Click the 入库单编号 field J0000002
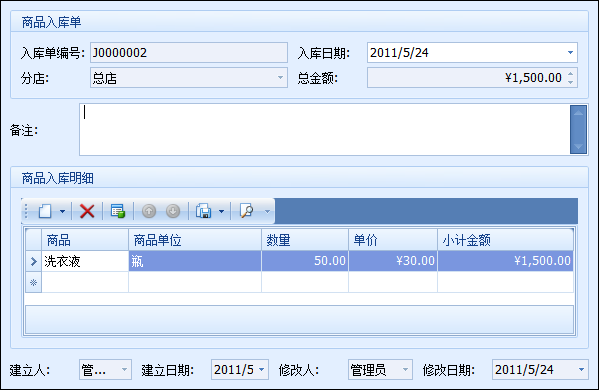 click(x=189, y=53)
